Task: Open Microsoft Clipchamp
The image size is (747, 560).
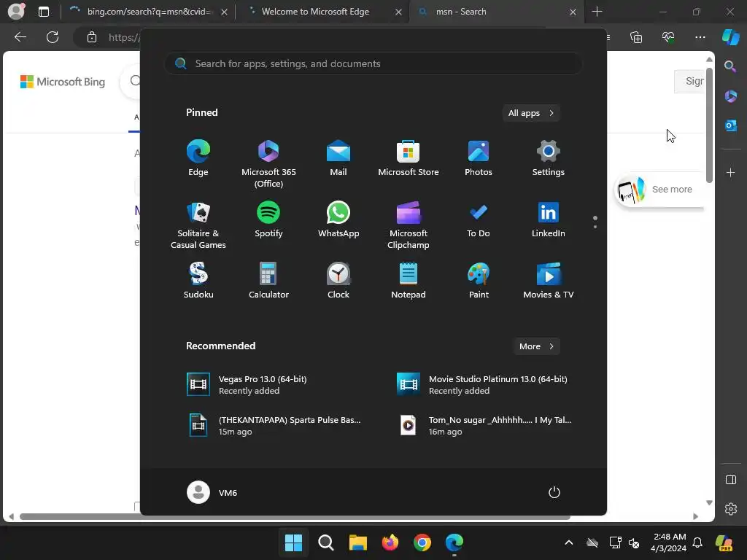Action: coord(409,225)
